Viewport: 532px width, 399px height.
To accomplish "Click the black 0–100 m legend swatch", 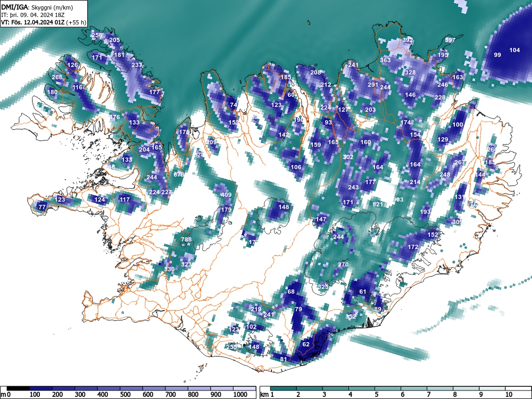I will [x=18, y=388].
